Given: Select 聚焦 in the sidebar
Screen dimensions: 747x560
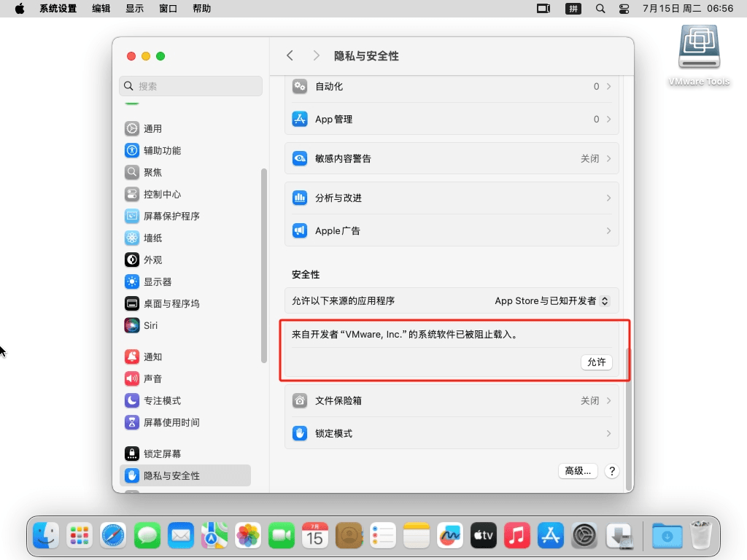Looking at the screenshot, I should pyautogui.click(x=185, y=172).
